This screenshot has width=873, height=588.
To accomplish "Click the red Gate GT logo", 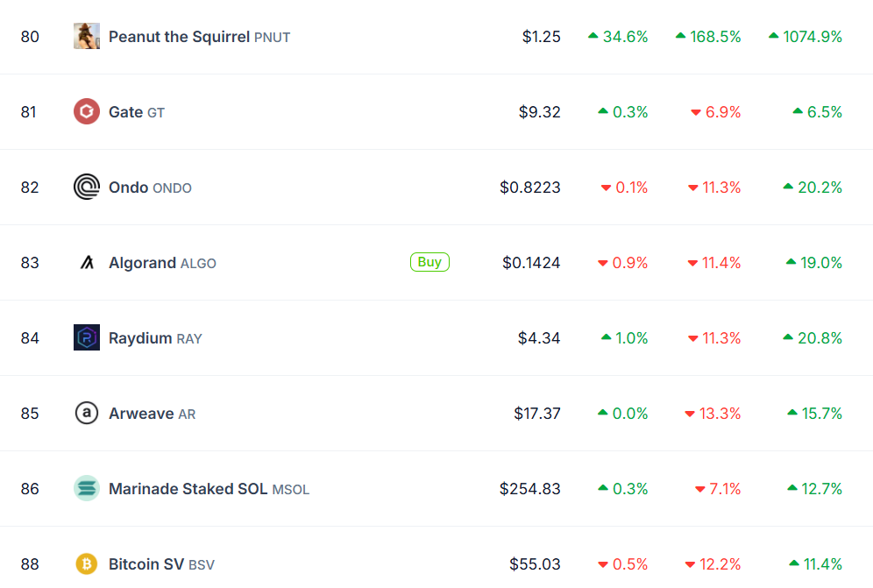I will [86, 112].
